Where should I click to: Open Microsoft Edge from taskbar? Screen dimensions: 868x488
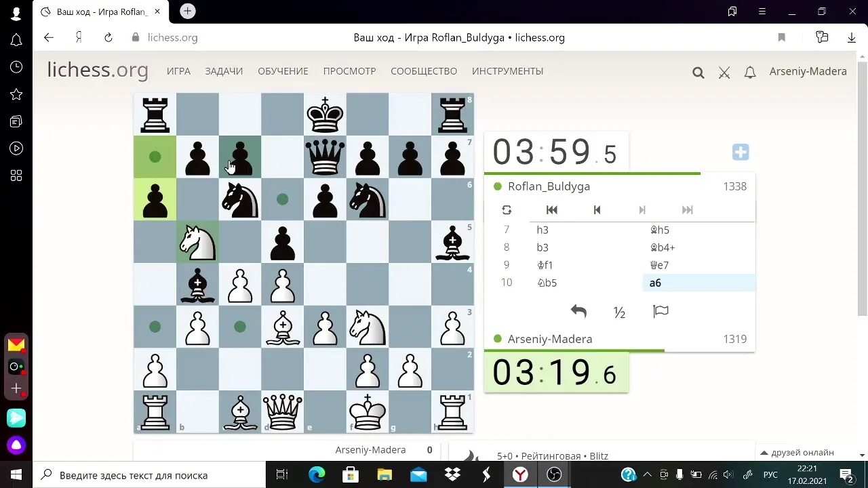coord(317,475)
